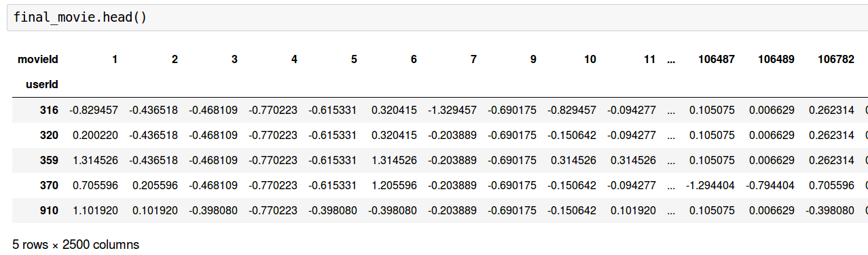Click column header 106487

pos(717,60)
